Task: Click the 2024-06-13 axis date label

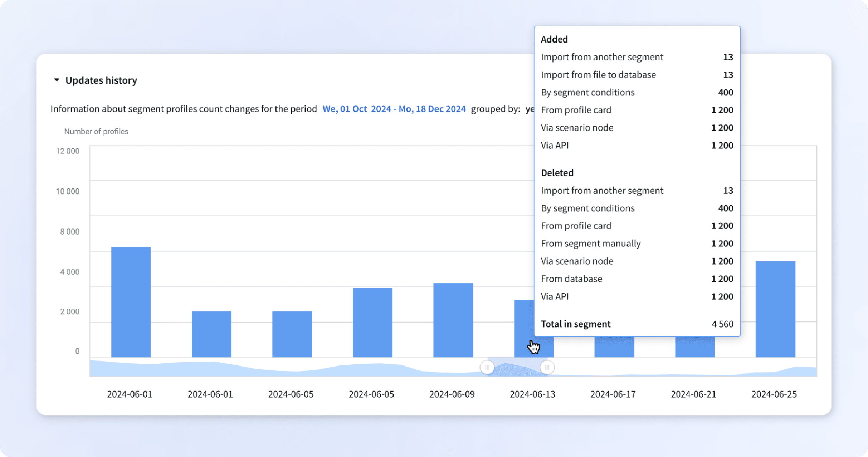Action: click(532, 394)
